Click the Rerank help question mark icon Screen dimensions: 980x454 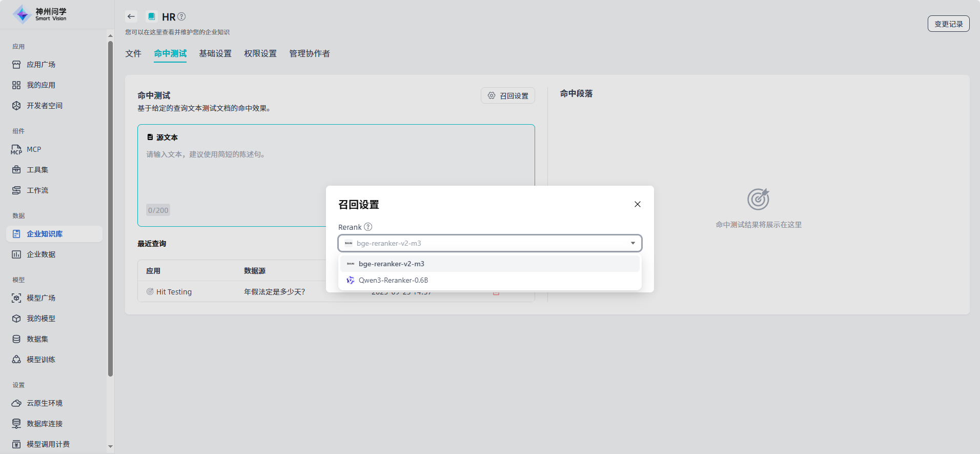click(x=368, y=227)
